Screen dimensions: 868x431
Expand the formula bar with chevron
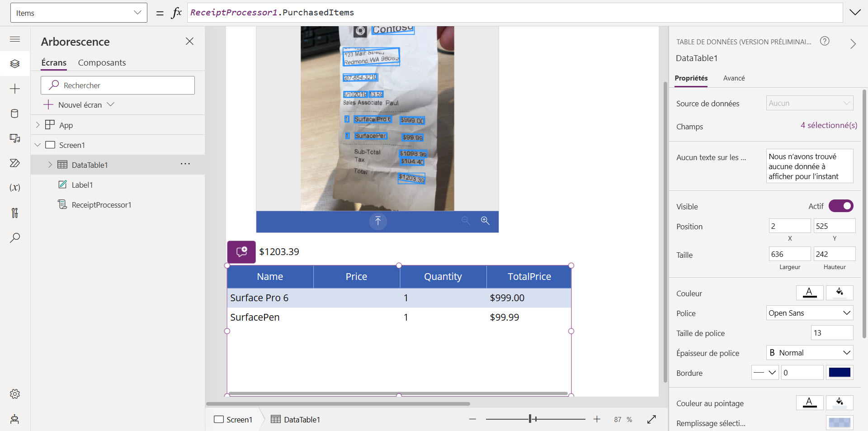855,13
